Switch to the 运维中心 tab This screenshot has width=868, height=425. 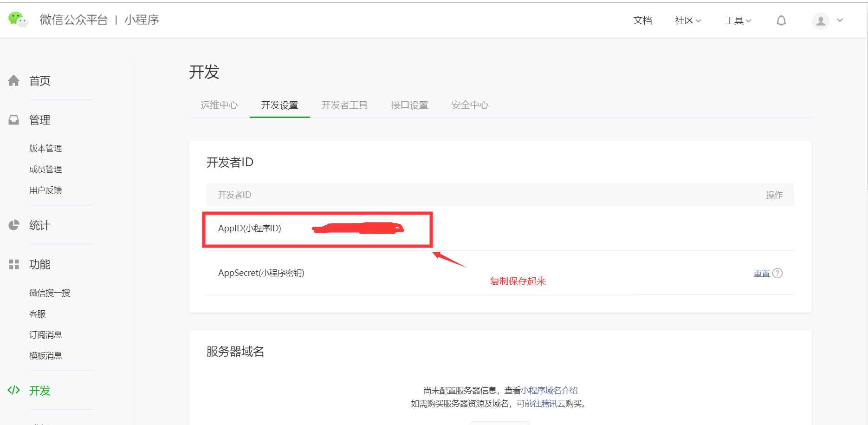[x=219, y=105]
